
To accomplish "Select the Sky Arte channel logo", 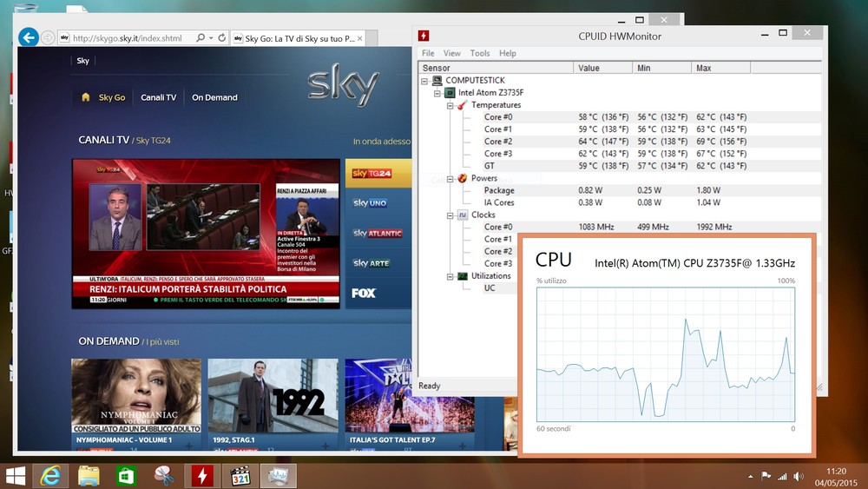I will 371,263.
